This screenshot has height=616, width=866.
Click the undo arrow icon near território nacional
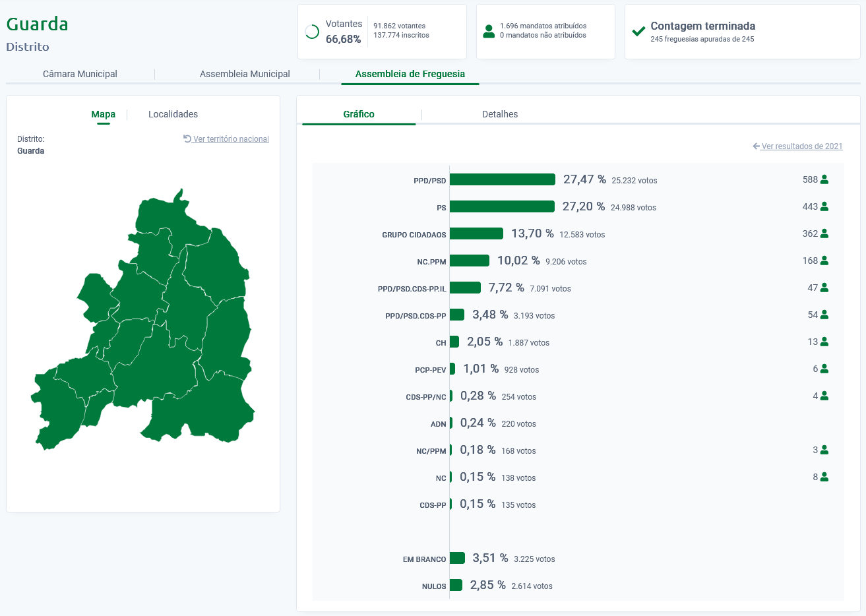[187, 139]
